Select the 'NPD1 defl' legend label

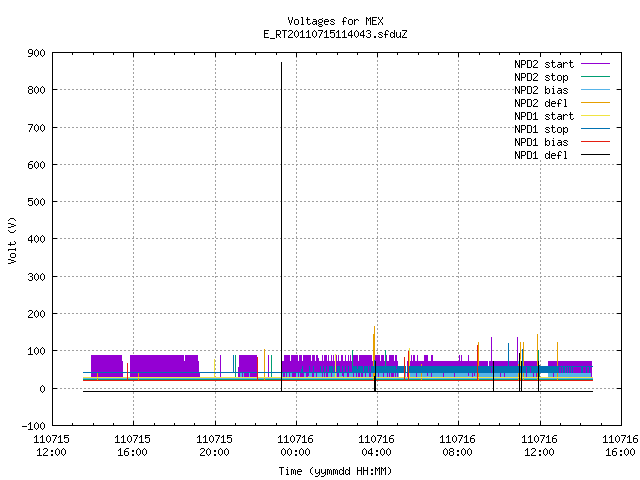541,155
